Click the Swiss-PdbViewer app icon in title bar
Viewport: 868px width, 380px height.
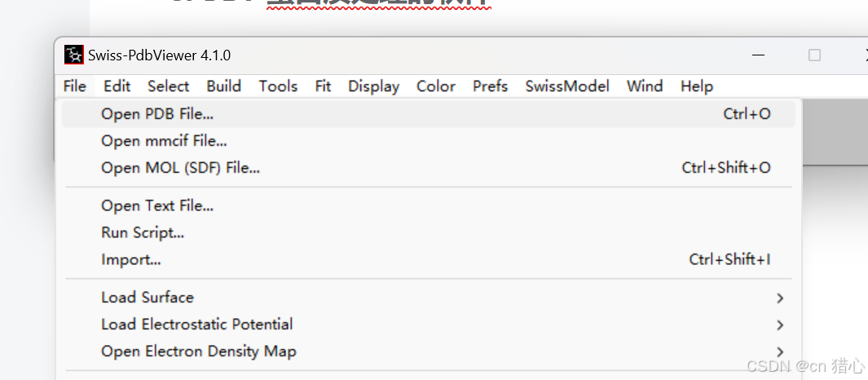tap(73, 55)
